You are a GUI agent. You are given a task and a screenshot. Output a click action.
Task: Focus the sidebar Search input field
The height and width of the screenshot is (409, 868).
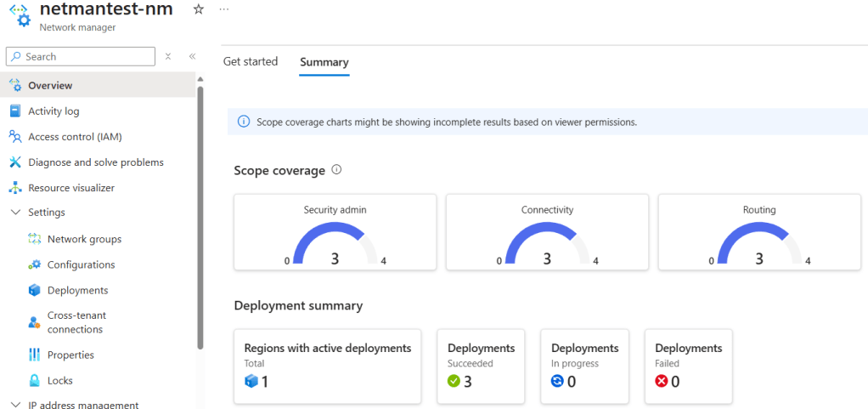[x=81, y=56]
